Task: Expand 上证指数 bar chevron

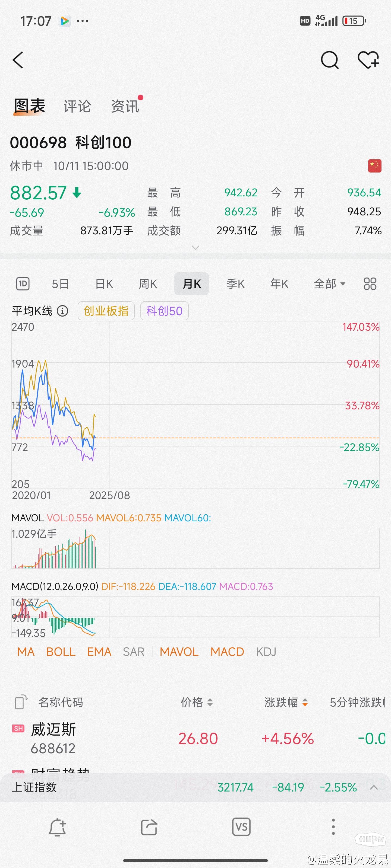Action: 374,787
